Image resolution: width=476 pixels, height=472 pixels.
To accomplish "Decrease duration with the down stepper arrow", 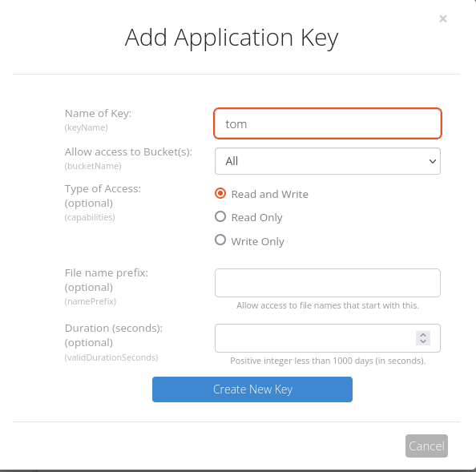I will point(423,342).
